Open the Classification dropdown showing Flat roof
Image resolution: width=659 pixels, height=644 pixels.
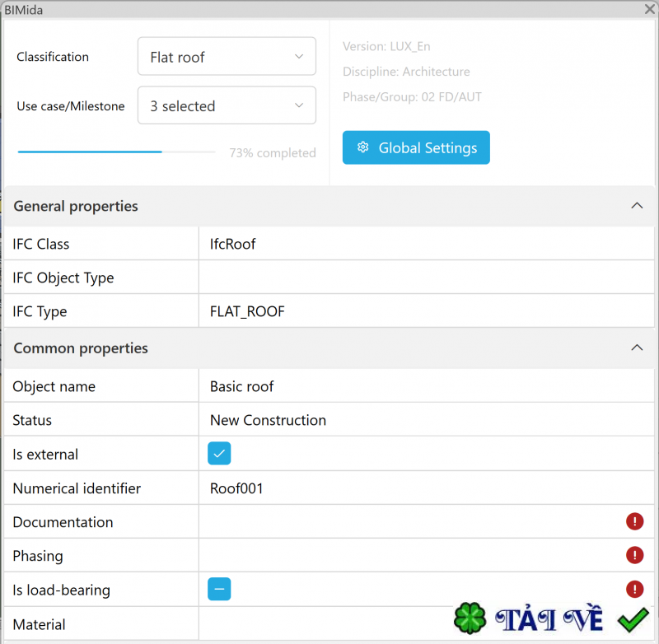point(227,56)
